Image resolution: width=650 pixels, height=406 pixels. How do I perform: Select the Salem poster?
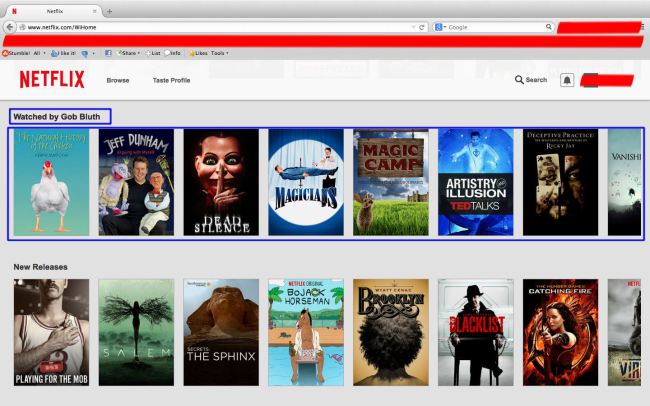coord(136,332)
